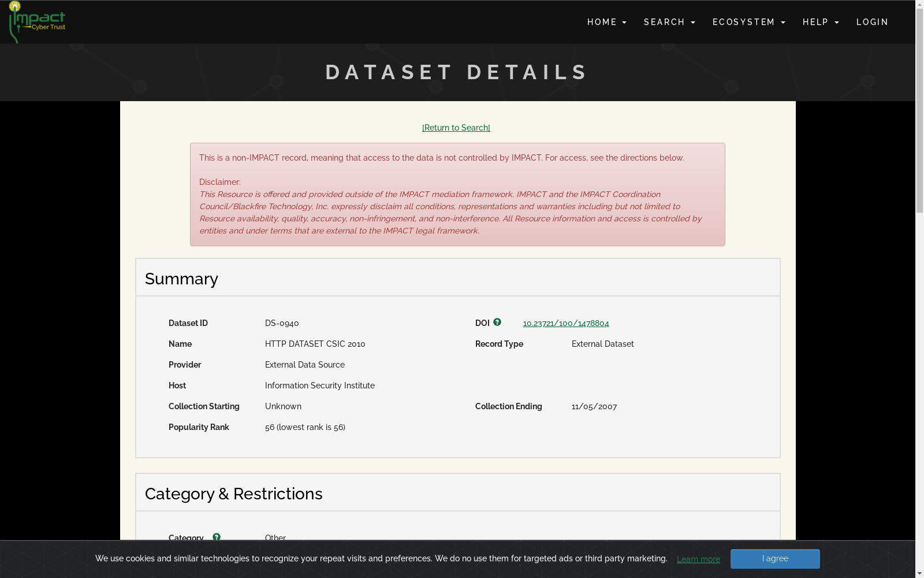The image size is (924, 578).
Task: Click the Category & Restrictions heading
Action: [x=233, y=494]
